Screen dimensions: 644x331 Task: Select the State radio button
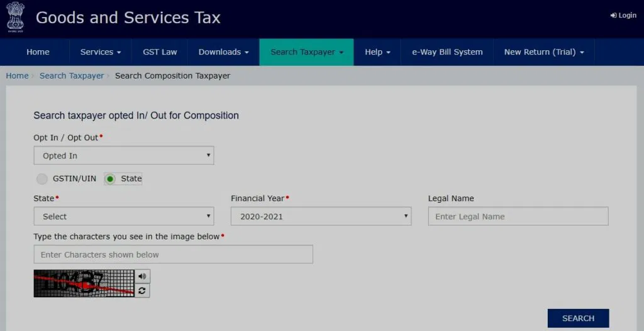click(x=111, y=179)
